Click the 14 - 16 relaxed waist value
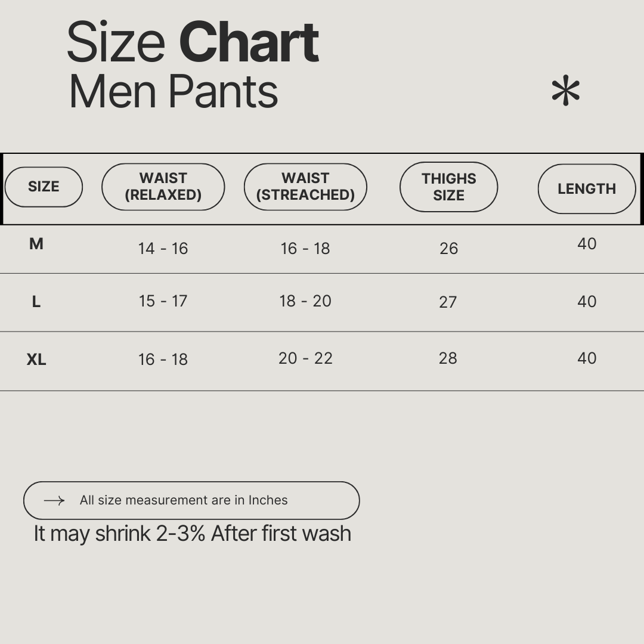644x644 pixels. tap(163, 249)
